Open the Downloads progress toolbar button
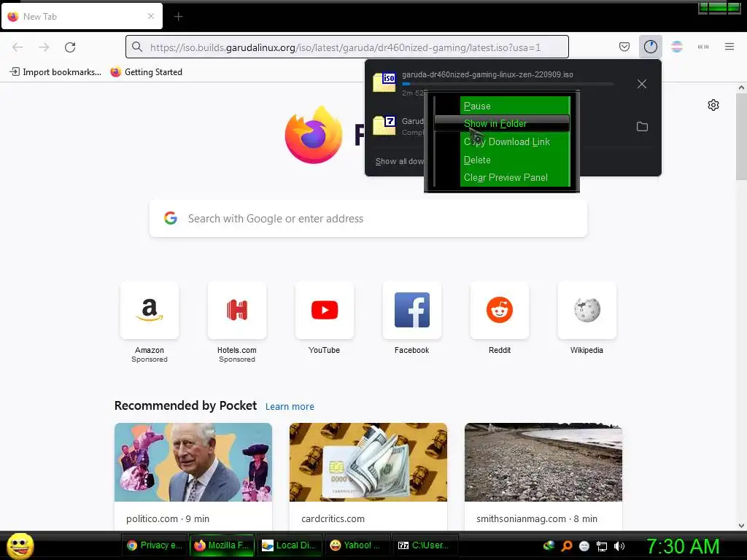 point(650,47)
